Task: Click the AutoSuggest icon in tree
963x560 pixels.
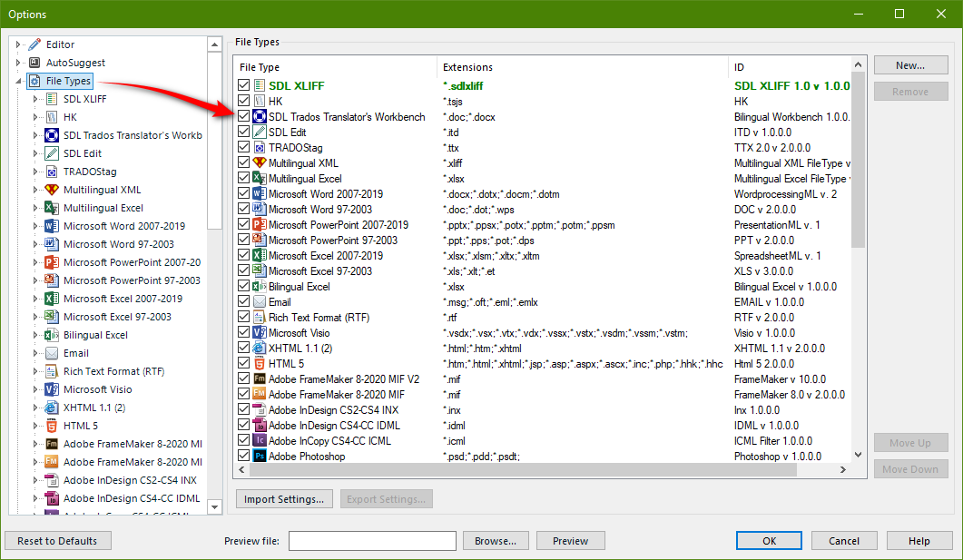Action: click(35, 63)
